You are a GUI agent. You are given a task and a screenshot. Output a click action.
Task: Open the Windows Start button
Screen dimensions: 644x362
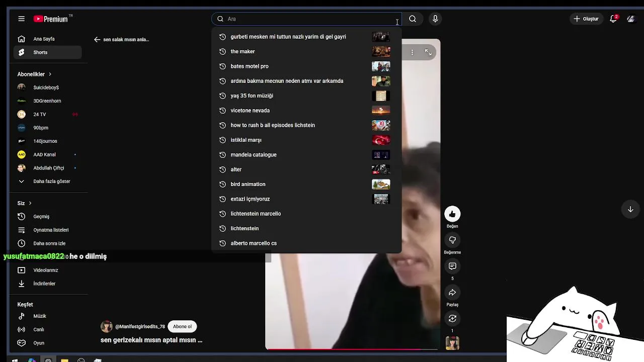point(15,360)
